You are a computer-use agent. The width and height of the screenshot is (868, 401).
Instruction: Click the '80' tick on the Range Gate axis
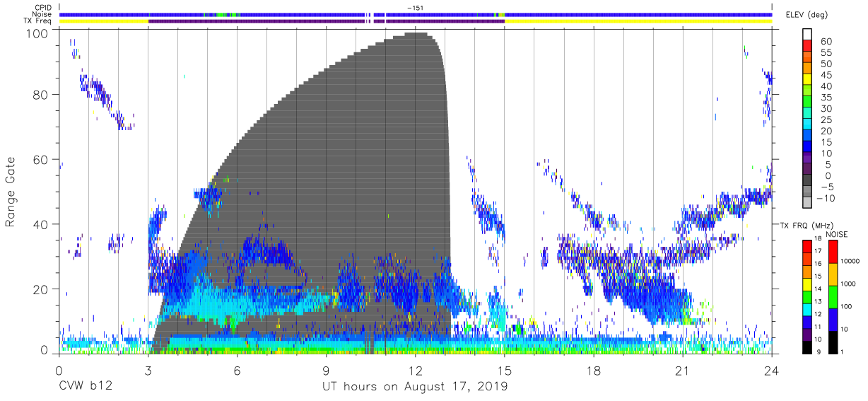(40, 94)
